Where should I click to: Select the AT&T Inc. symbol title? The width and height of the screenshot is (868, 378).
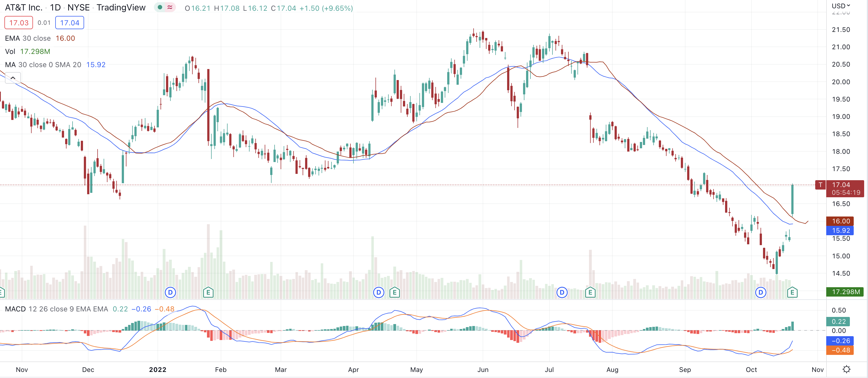point(24,7)
